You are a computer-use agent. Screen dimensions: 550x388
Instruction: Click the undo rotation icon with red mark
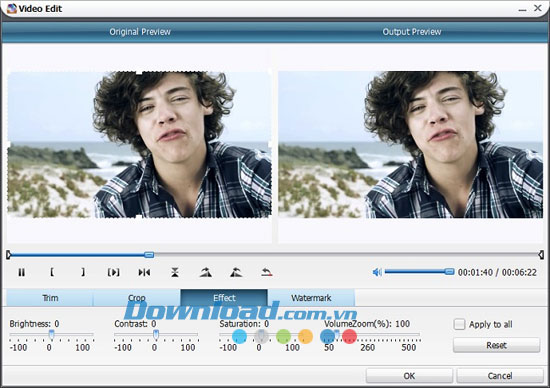pyautogui.click(x=267, y=272)
